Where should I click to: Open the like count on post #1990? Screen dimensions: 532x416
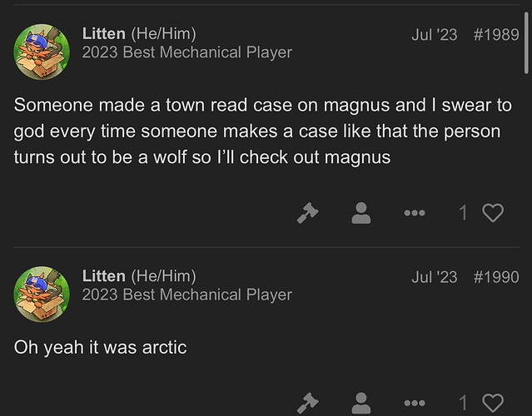464,405
